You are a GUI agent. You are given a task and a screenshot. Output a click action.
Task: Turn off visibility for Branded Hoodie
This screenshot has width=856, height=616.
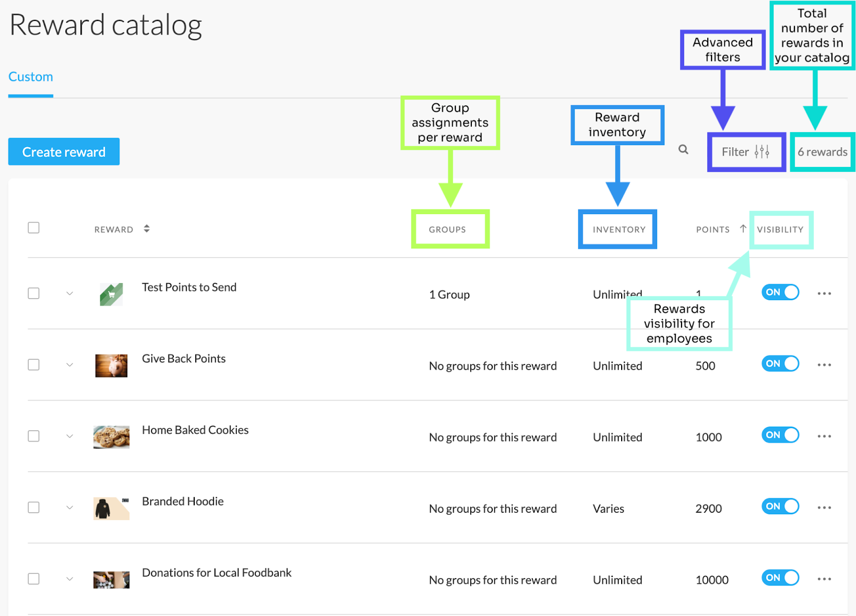click(x=780, y=506)
